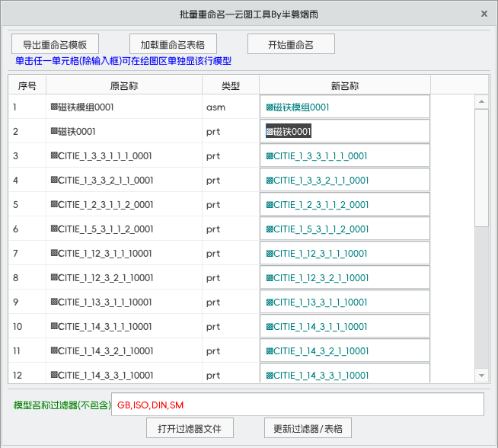The height and width of the screenshot is (448, 498).
Task: Select original name cell CITIE_1_14_3_1_1_10001
Action: point(124,326)
